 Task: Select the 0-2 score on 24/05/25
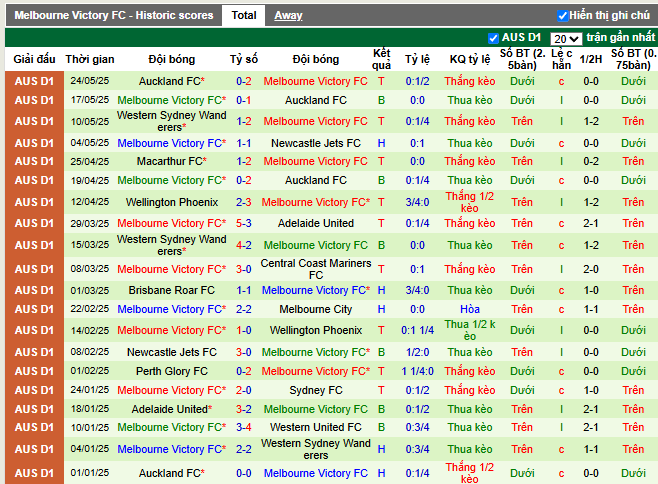(x=243, y=81)
